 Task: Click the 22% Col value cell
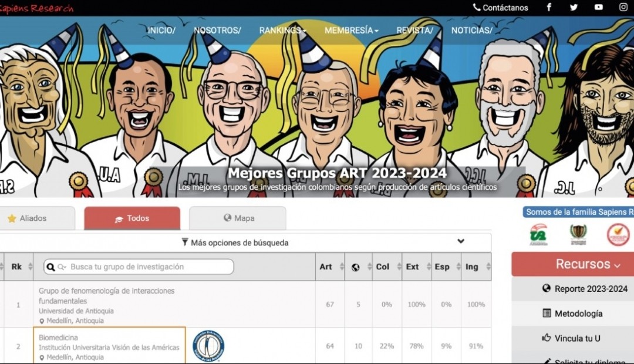[387, 346]
